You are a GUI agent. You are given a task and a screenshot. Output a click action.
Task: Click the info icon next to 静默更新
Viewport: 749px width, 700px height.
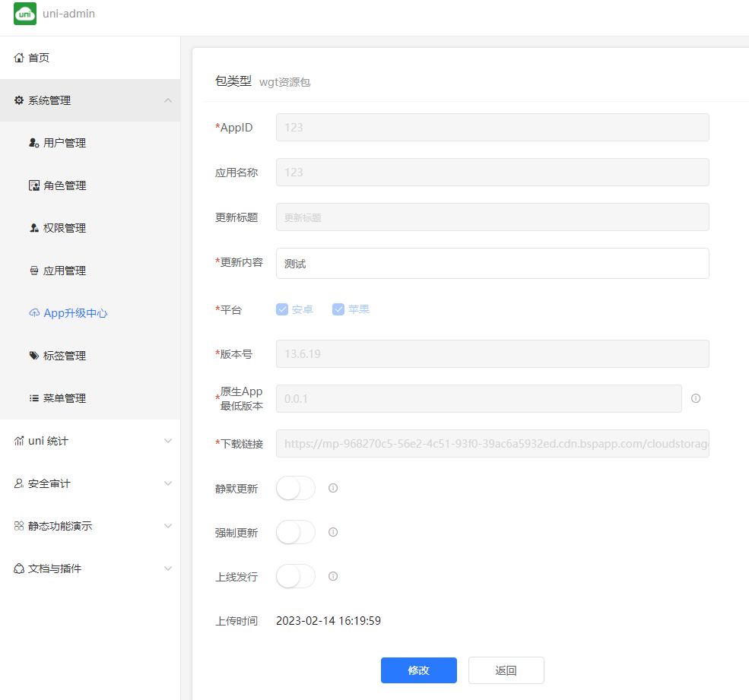pos(332,488)
